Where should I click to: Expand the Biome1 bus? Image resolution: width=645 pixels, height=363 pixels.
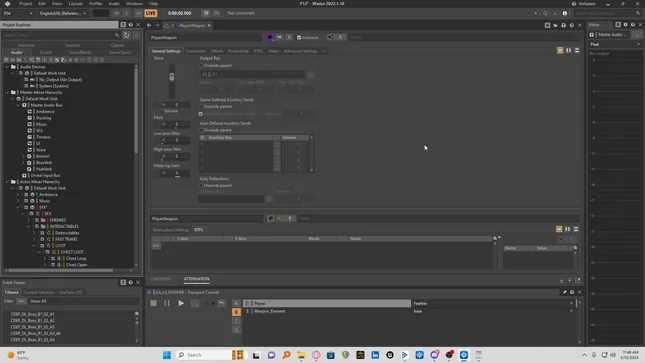(23, 156)
